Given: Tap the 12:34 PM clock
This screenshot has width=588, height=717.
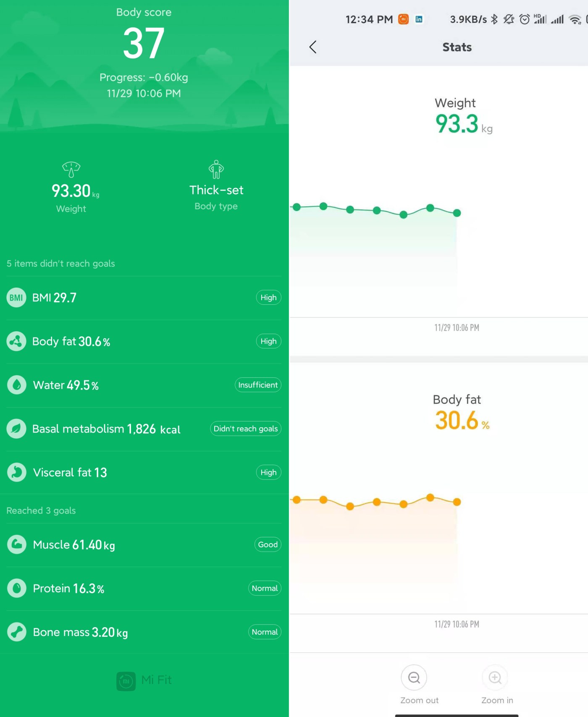Looking at the screenshot, I should (369, 19).
